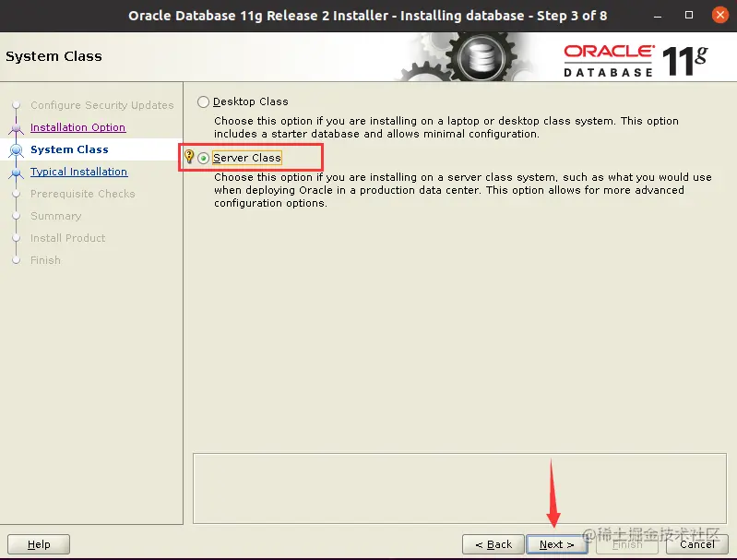Proceed with the Next button
This screenshot has width=737, height=560.
coord(556,544)
